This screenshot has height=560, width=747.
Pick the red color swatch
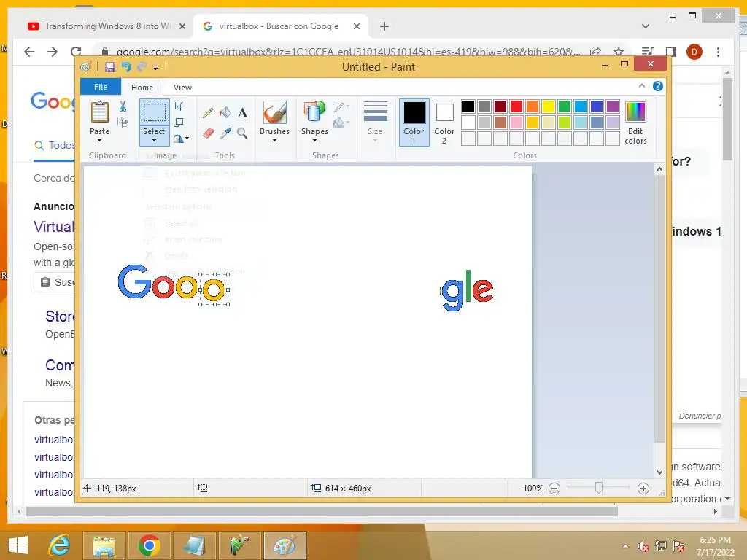516,106
